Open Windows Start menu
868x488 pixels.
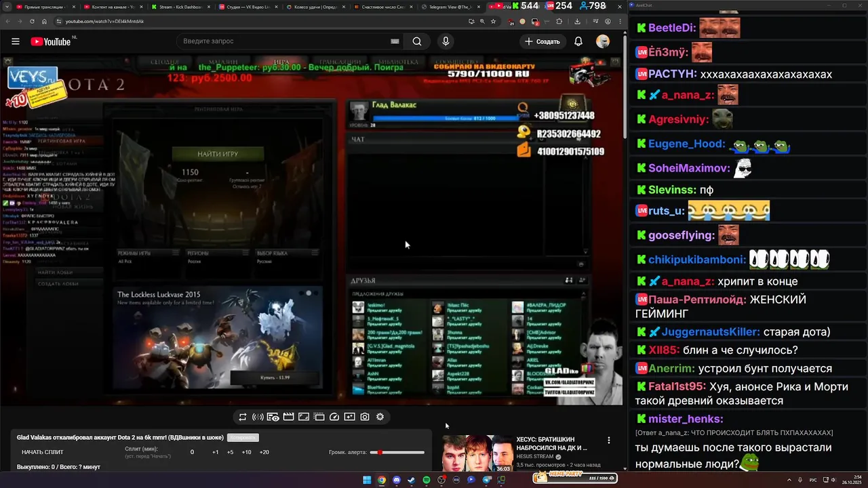[x=367, y=480]
